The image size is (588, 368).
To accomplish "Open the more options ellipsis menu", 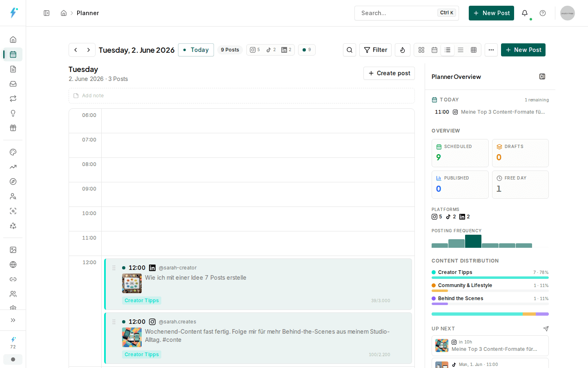I will (491, 50).
